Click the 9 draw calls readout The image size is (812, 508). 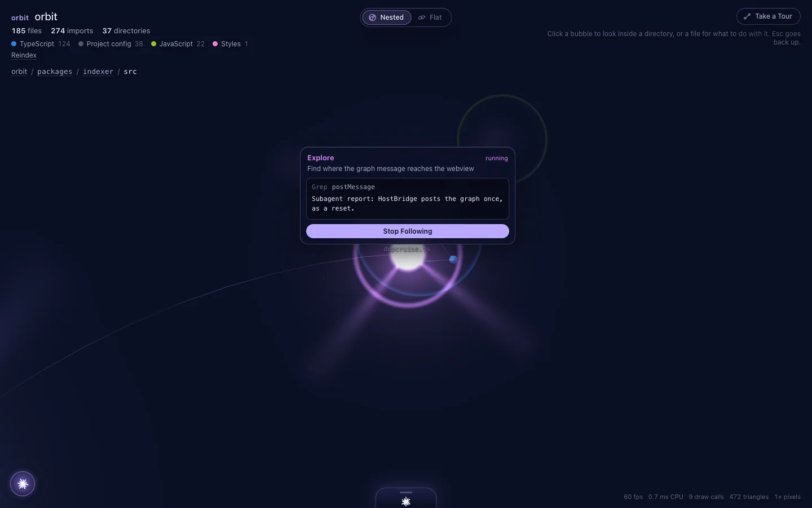(x=706, y=497)
